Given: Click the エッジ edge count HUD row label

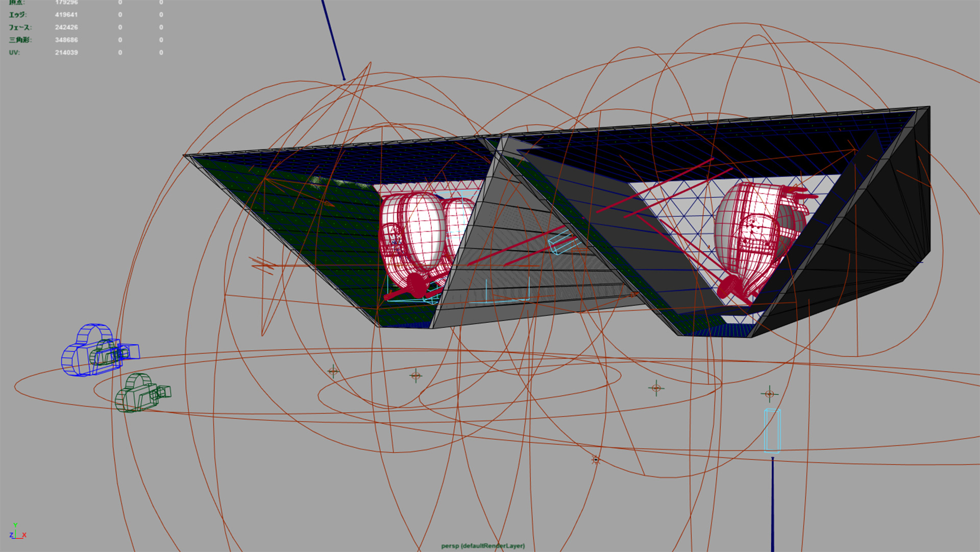Looking at the screenshot, I should [17, 15].
